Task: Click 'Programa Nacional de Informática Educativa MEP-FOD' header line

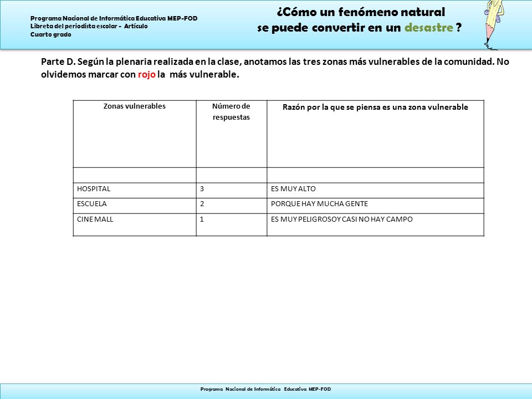Action: point(114,18)
